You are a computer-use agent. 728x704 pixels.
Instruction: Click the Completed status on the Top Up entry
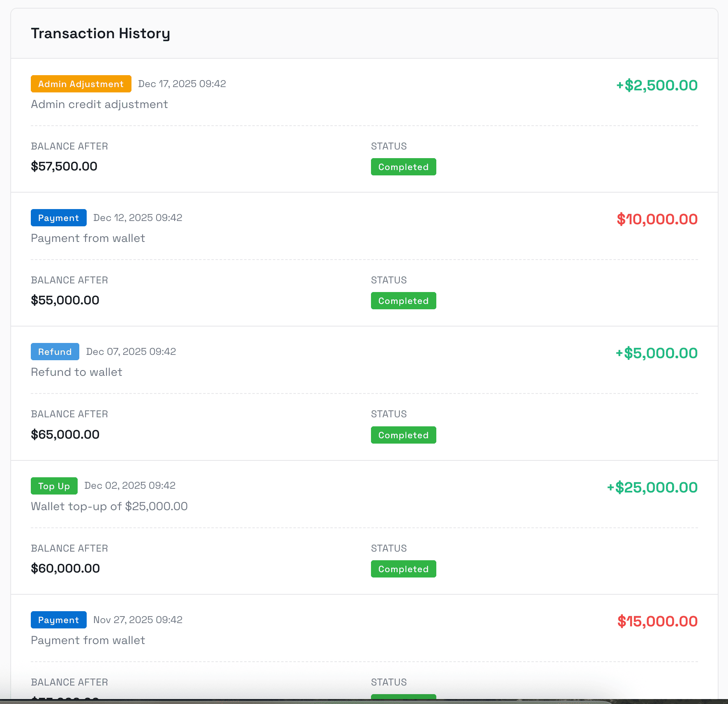[x=403, y=569]
